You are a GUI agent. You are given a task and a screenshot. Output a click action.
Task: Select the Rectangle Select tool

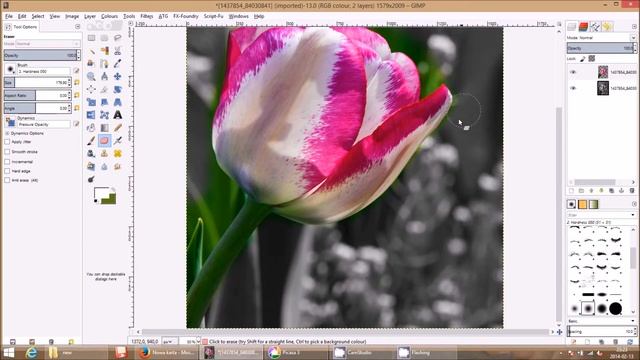91,38
